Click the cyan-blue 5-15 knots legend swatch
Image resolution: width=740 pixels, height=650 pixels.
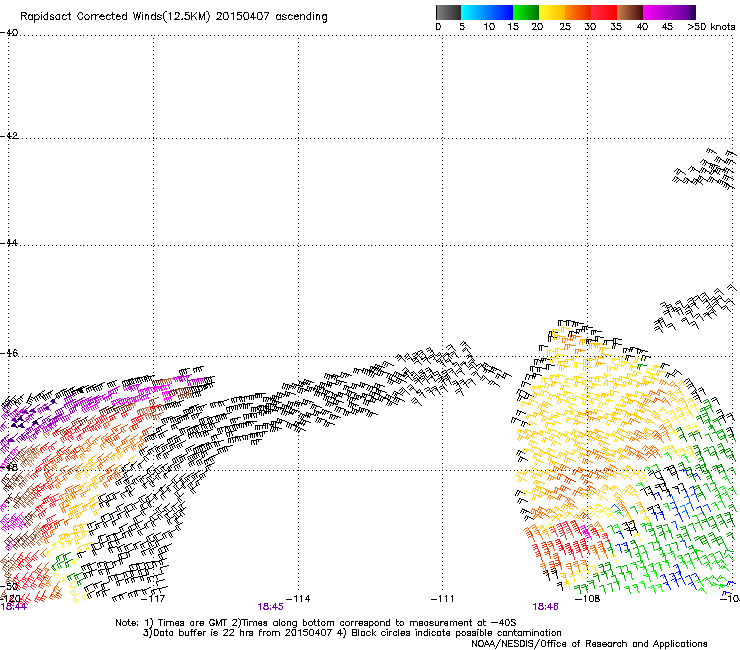click(x=487, y=12)
